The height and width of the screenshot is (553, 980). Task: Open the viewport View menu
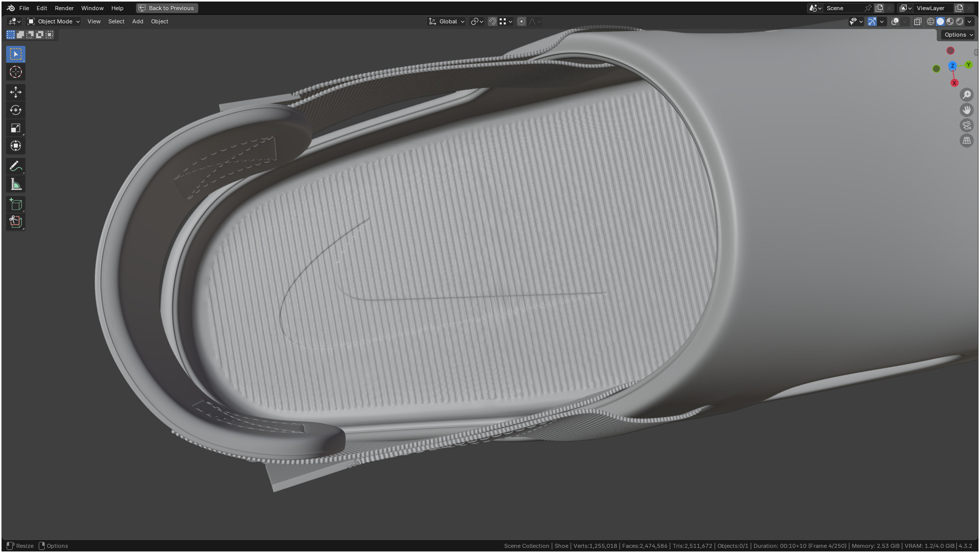tap(94, 21)
